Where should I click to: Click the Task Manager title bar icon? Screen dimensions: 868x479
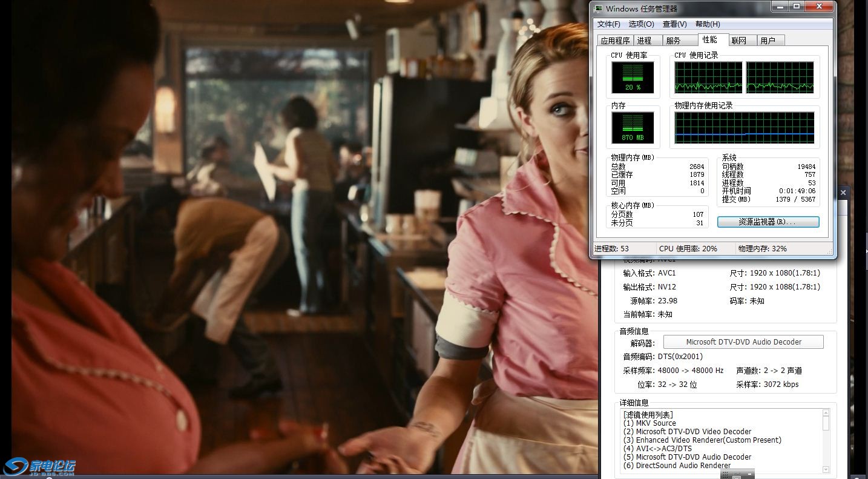598,8
